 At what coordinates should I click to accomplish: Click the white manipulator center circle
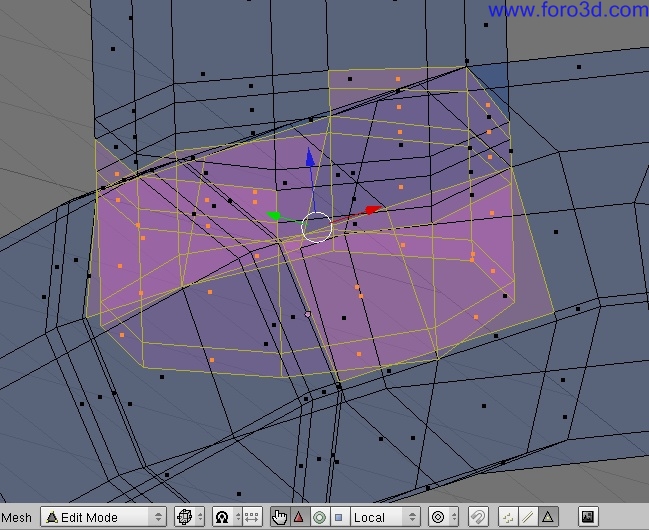317,227
